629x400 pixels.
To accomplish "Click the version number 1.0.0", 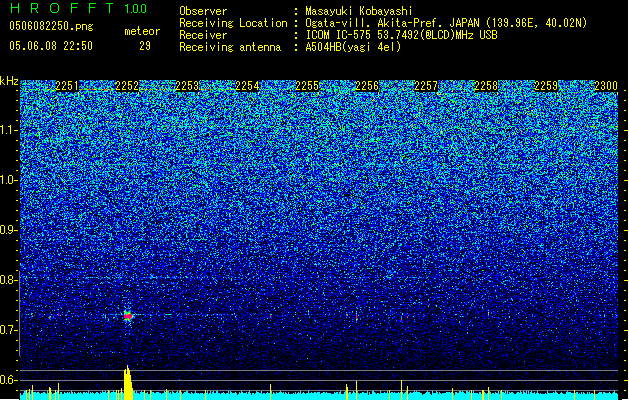I will point(136,8).
